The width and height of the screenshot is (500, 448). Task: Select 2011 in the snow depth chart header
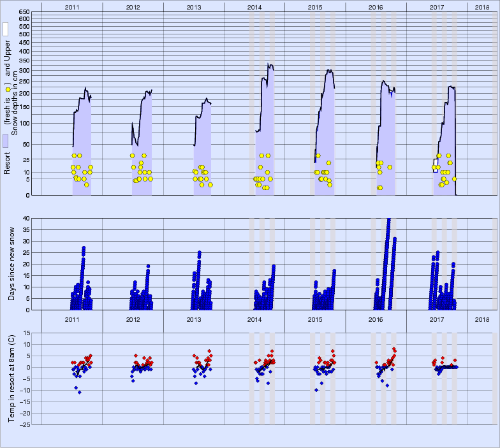pyautogui.click(x=72, y=6)
